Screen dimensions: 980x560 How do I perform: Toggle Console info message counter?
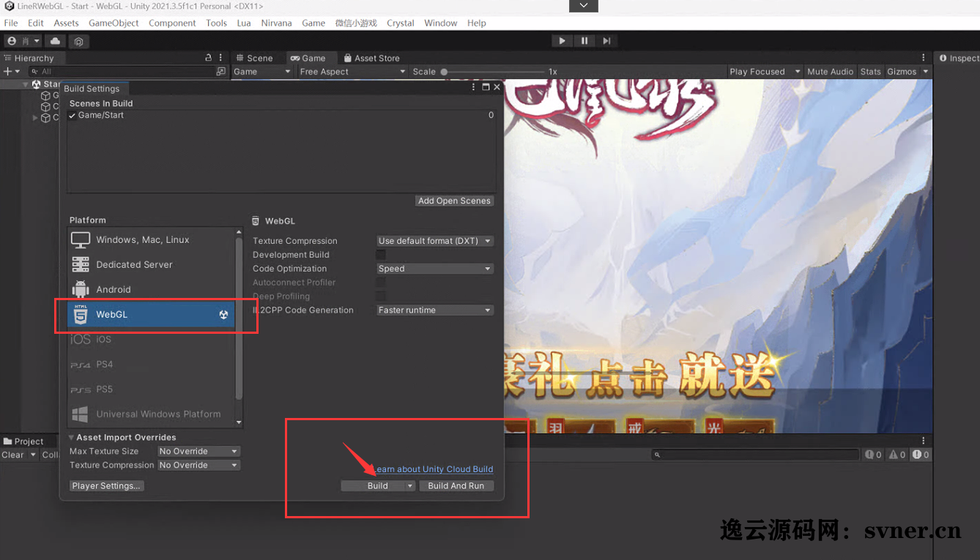pos(873,455)
